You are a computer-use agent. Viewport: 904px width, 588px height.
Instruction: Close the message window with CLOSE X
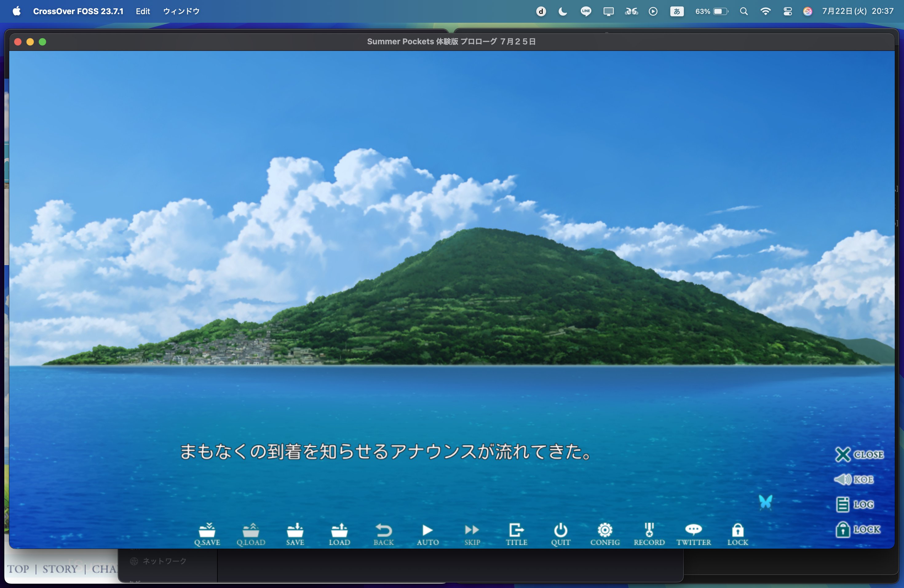859,454
